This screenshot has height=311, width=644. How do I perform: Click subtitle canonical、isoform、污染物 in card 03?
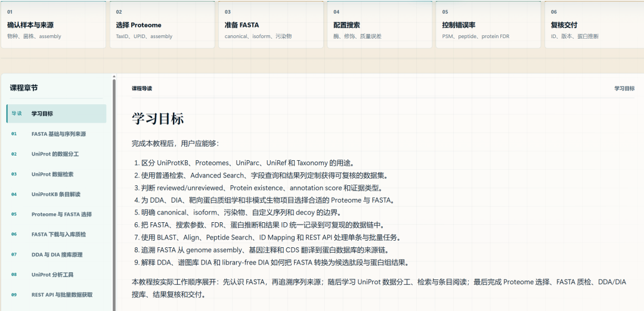258,36
